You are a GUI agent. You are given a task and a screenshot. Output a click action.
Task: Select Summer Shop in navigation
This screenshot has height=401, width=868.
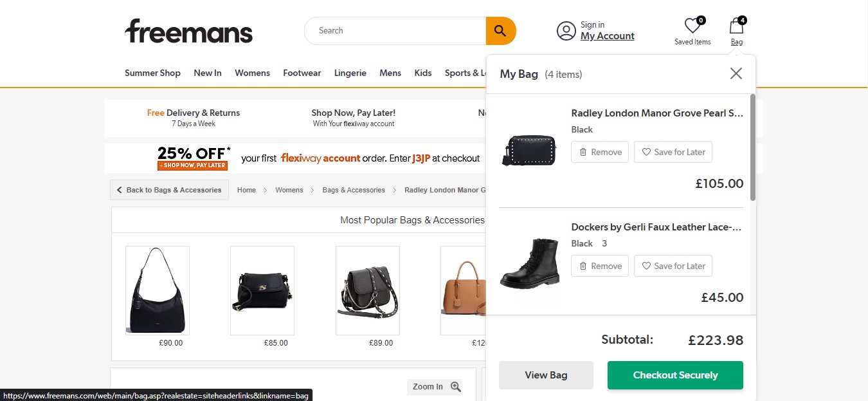pos(152,73)
